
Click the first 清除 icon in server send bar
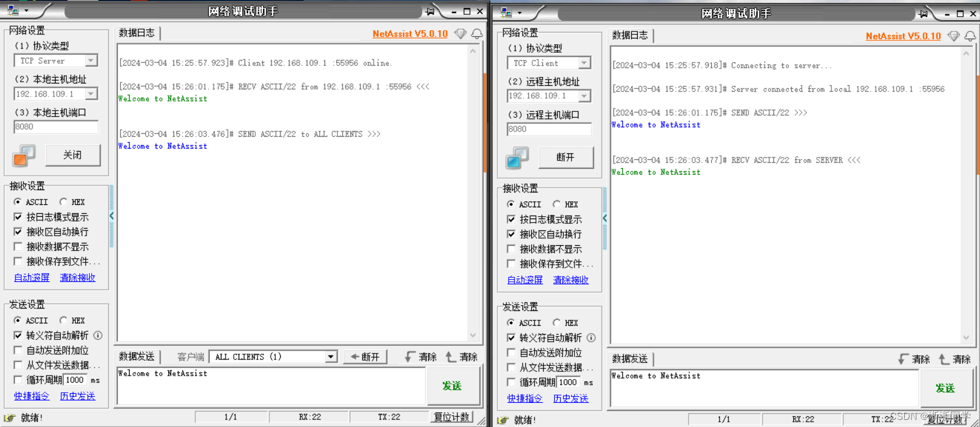410,357
